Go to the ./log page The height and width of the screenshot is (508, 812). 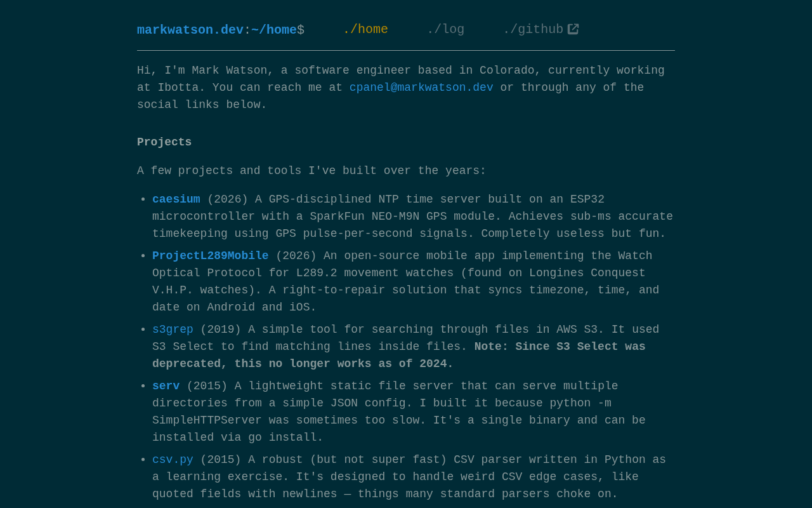coord(445,30)
